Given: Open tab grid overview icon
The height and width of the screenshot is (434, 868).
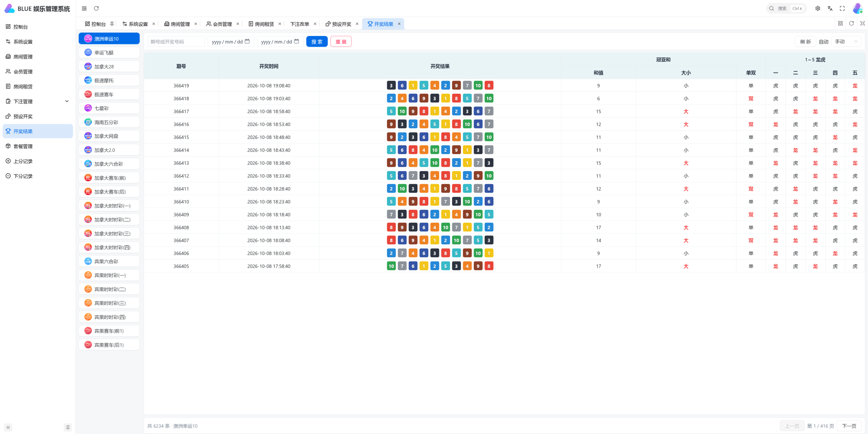Looking at the screenshot, I should (x=840, y=23).
